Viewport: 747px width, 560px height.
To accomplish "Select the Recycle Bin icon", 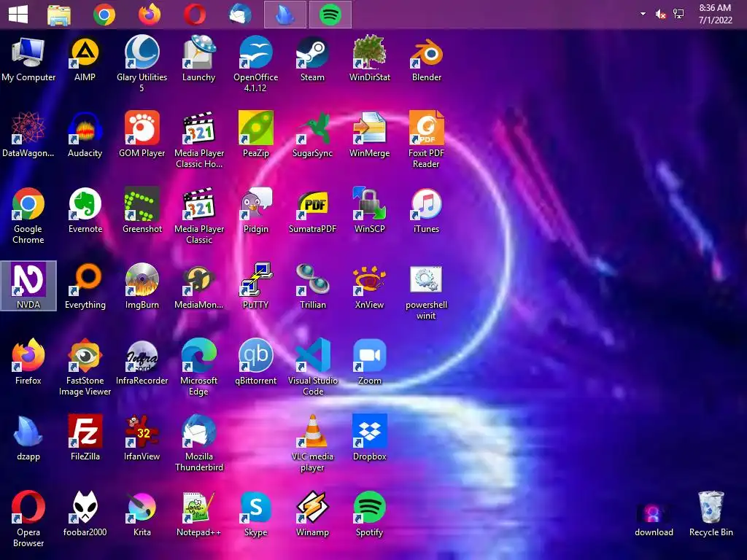I will click(x=711, y=507).
